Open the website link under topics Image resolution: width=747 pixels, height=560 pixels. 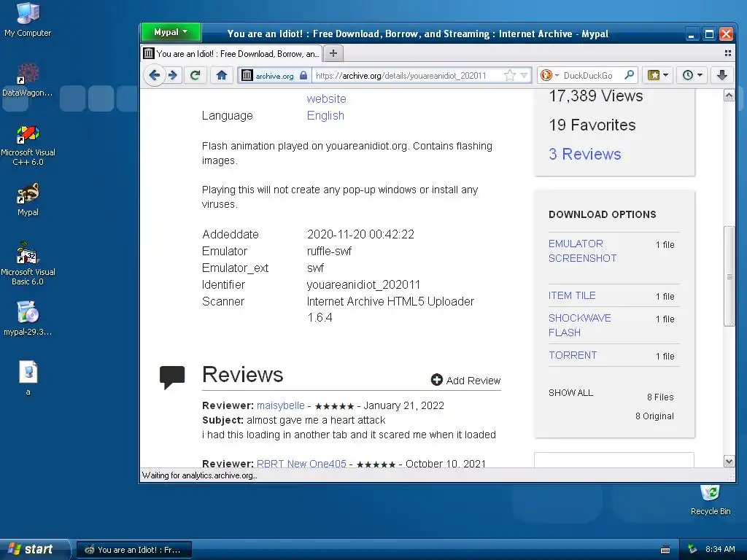[x=326, y=98]
